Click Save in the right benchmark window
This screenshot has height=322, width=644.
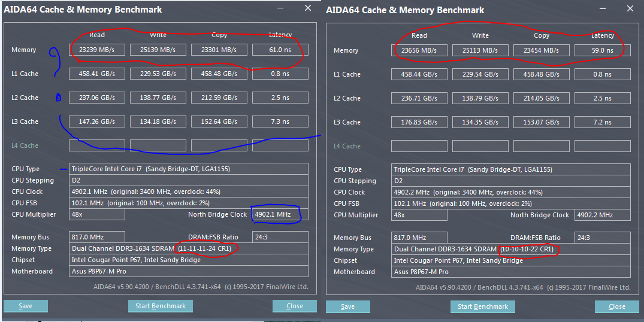coord(347,306)
